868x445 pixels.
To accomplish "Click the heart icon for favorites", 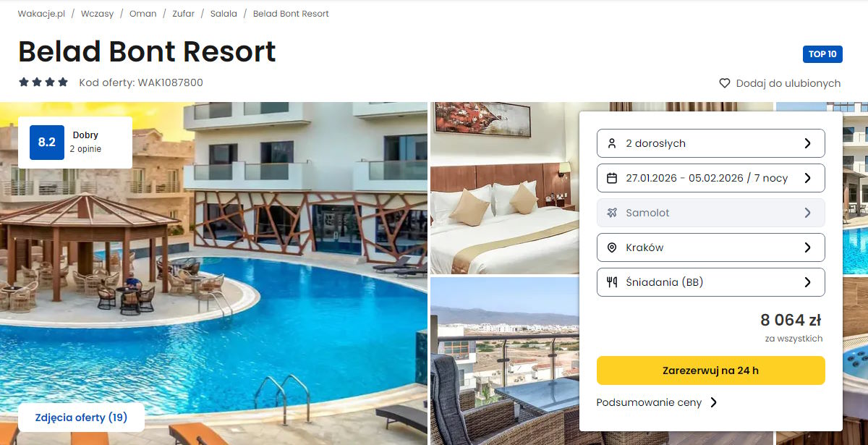I will pos(725,83).
